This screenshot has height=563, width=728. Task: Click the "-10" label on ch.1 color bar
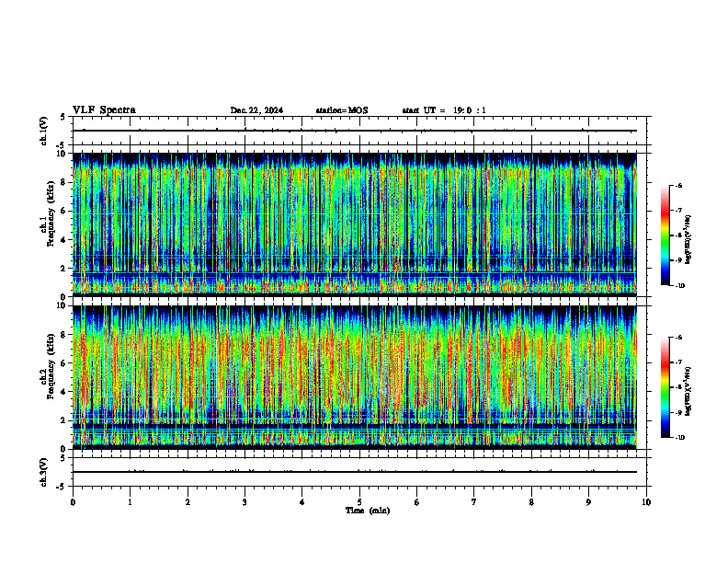[x=680, y=286]
